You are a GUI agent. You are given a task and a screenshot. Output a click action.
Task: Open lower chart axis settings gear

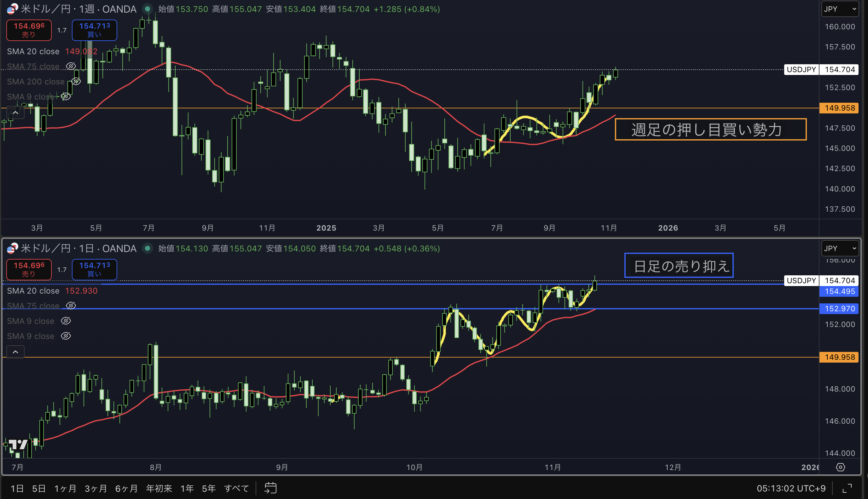tap(840, 467)
